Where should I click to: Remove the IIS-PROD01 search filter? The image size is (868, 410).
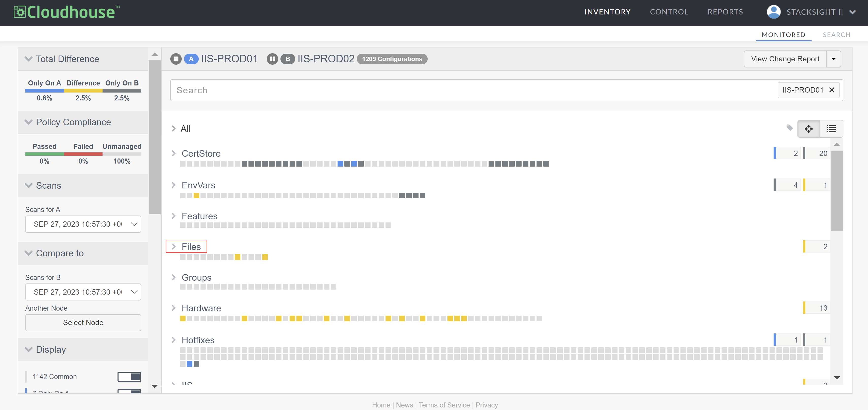[832, 90]
